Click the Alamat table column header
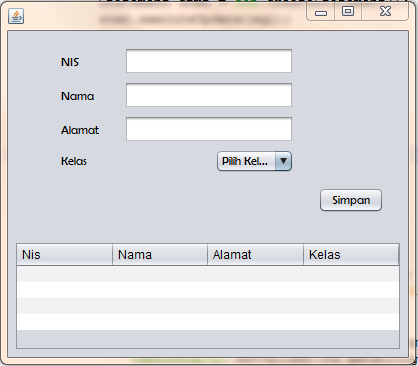Viewport: 418px width, 366px height. point(256,255)
